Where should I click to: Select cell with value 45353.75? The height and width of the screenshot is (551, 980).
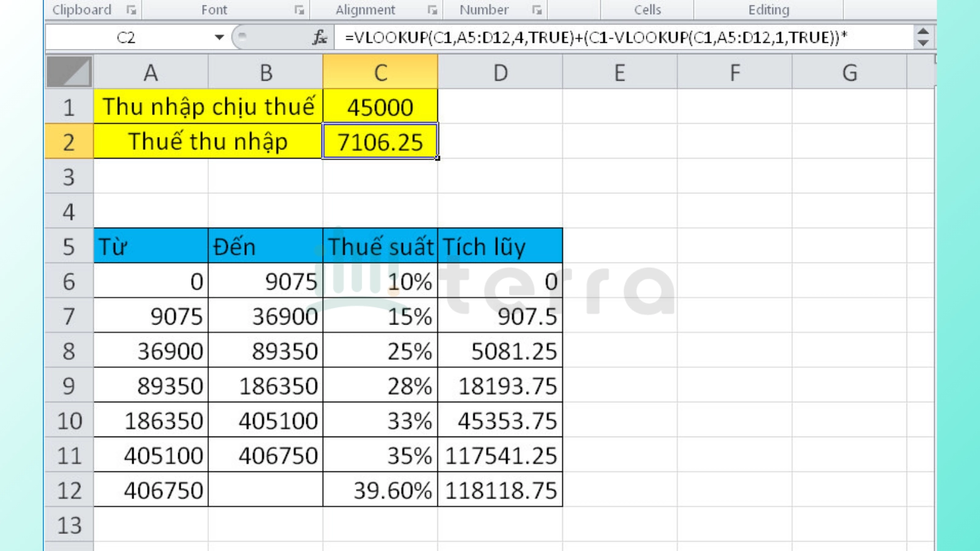[x=500, y=421]
